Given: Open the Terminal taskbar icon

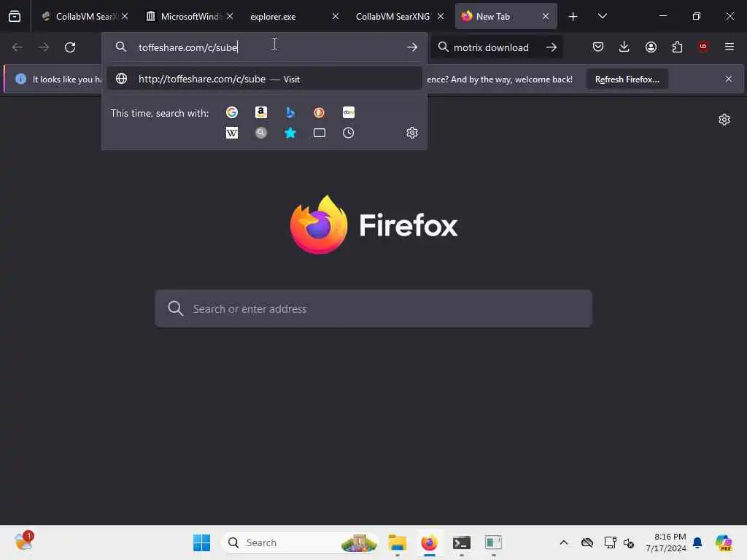Looking at the screenshot, I should click(461, 542).
